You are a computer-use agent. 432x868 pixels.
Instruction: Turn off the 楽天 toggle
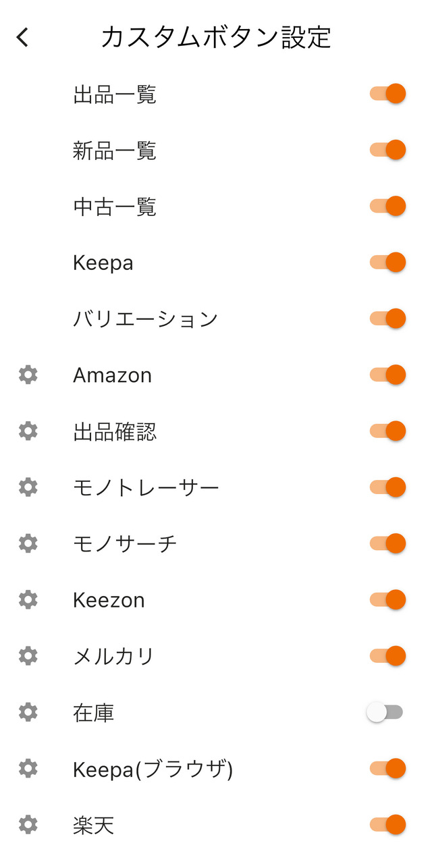[x=387, y=824]
